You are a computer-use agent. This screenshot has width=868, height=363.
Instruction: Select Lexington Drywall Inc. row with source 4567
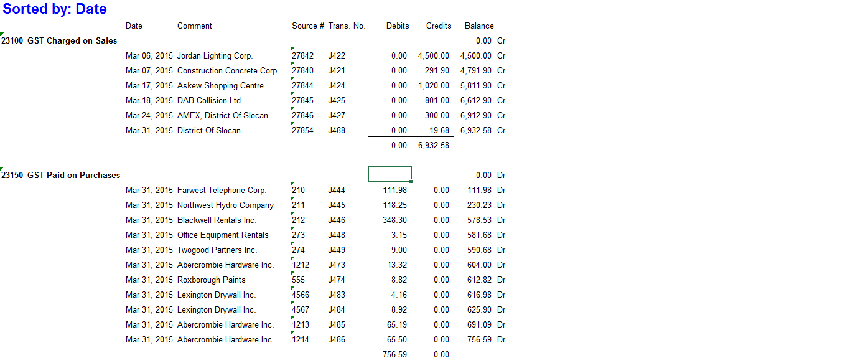pyautogui.click(x=217, y=309)
